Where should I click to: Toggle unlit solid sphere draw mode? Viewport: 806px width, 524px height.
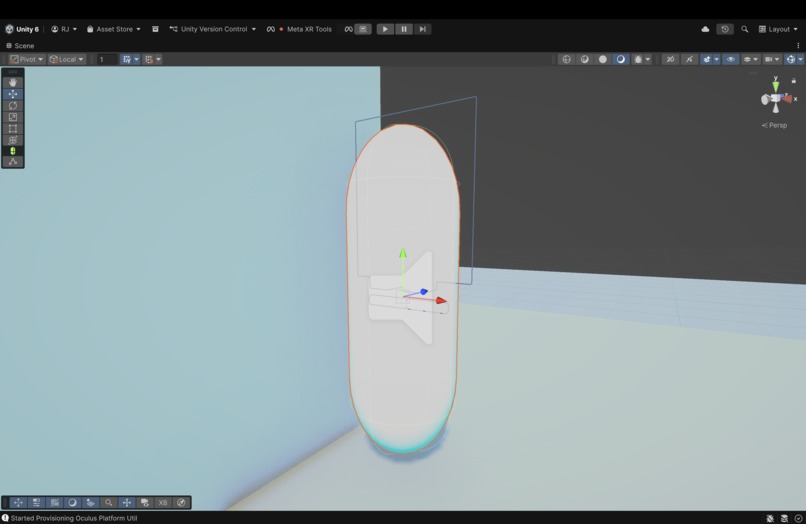(x=603, y=59)
